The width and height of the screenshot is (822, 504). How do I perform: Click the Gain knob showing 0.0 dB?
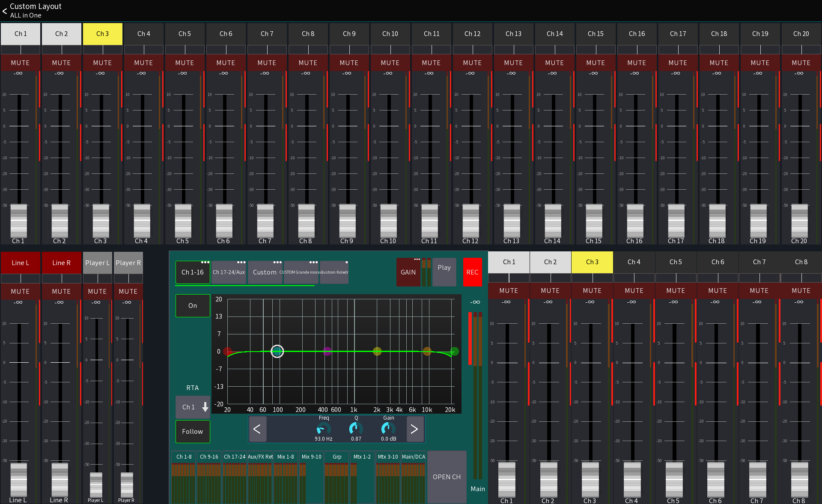pyautogui.click(x=388, y=429)
